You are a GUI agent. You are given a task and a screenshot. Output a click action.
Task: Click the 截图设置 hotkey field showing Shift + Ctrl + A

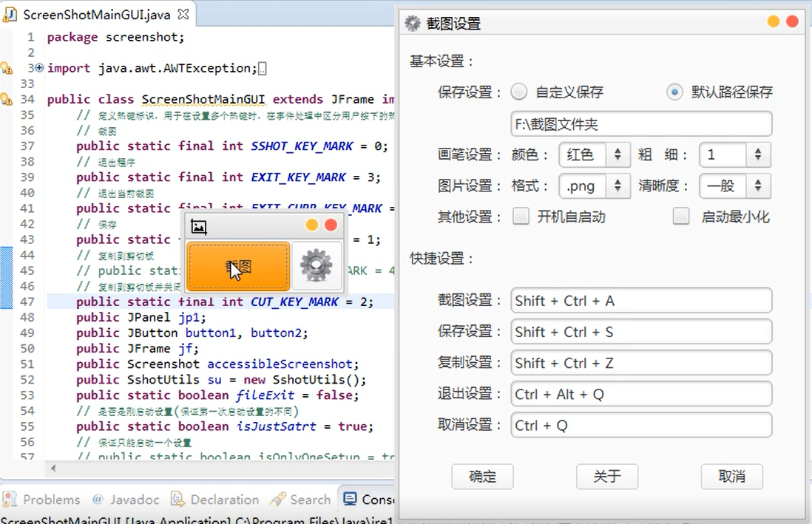[641, 300]
